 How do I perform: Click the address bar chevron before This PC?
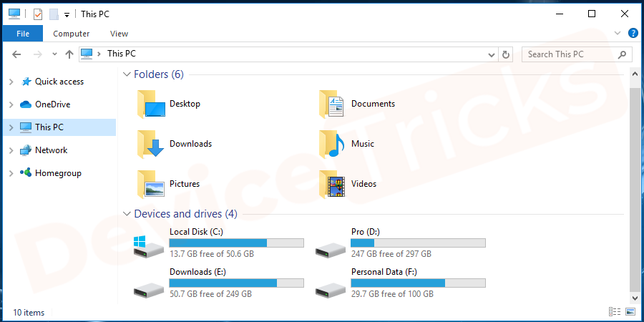(99, 54)
